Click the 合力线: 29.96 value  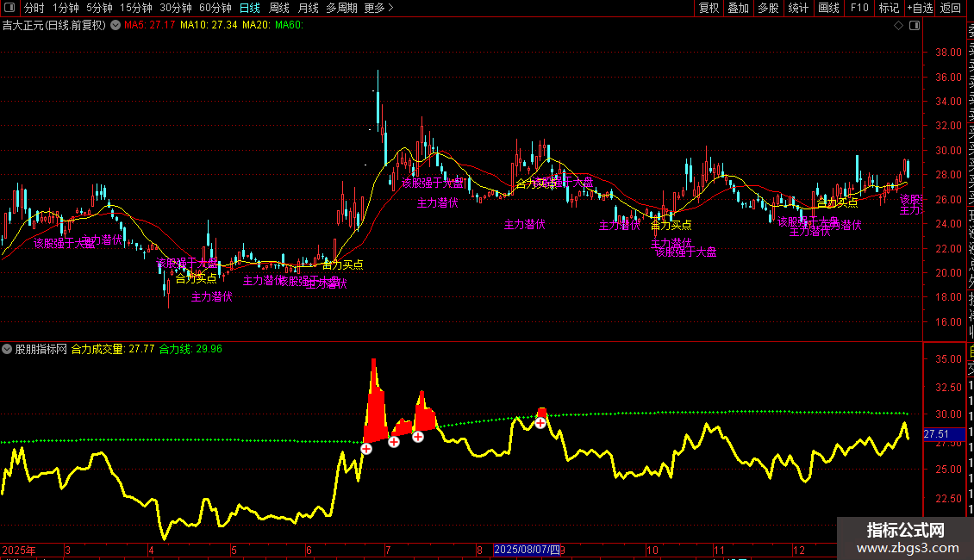click(x=190, y=349)
